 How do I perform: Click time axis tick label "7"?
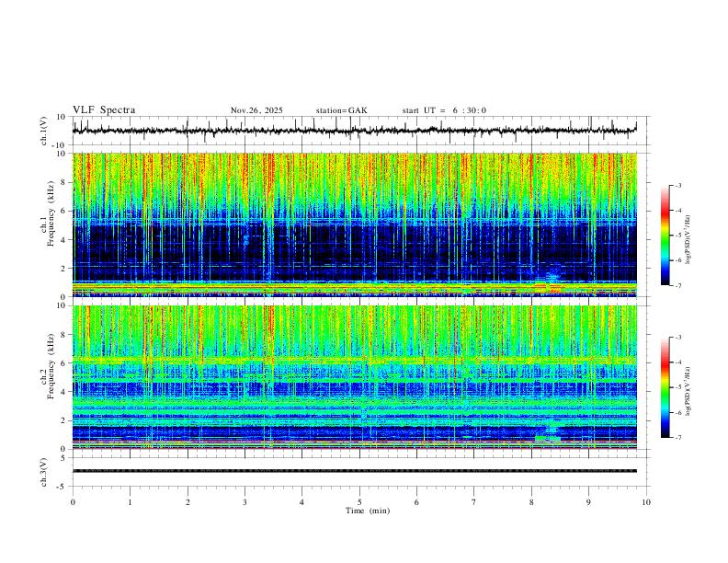[x=474, y=502]
